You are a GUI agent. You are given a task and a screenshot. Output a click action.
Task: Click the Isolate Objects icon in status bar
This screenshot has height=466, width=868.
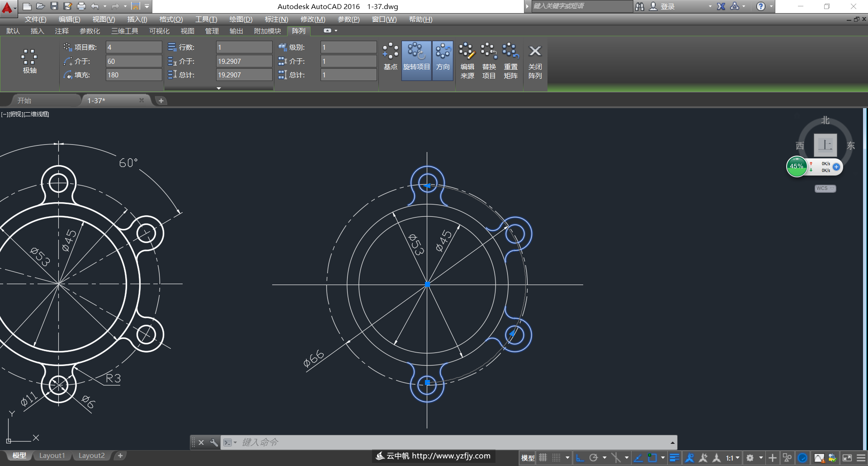pos(787,458)
